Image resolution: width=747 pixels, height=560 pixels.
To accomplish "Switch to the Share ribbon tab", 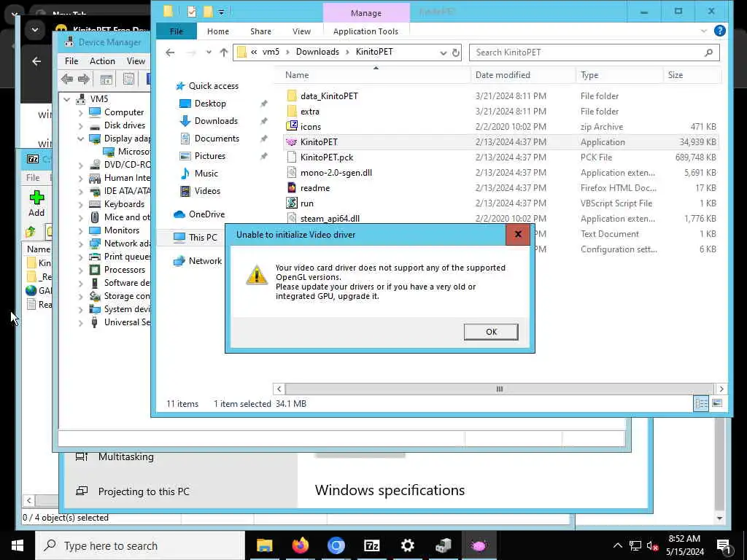I will [x=260, y=31].
